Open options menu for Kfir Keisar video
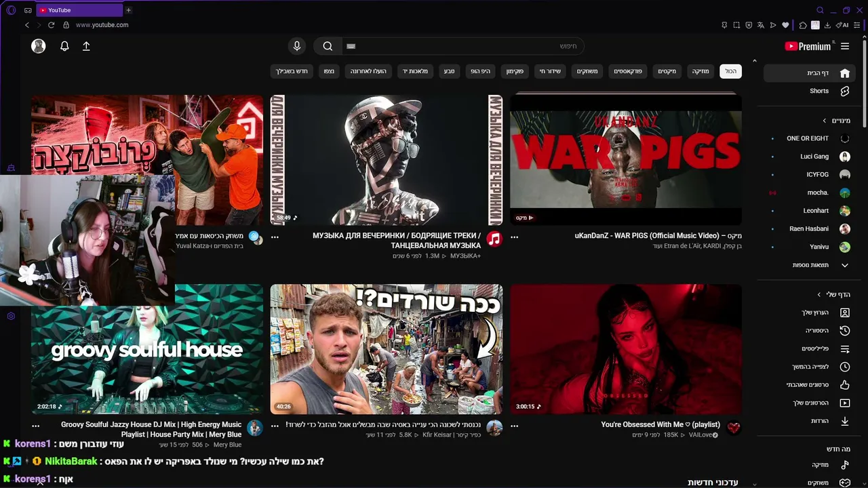 (275, 426)
